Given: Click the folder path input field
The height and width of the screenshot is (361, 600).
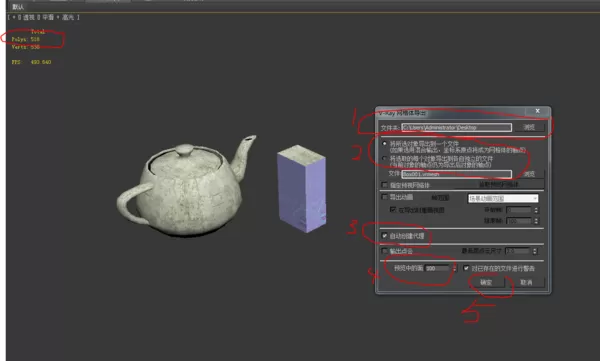Looking at the screenshot, I should coord(457,127).
